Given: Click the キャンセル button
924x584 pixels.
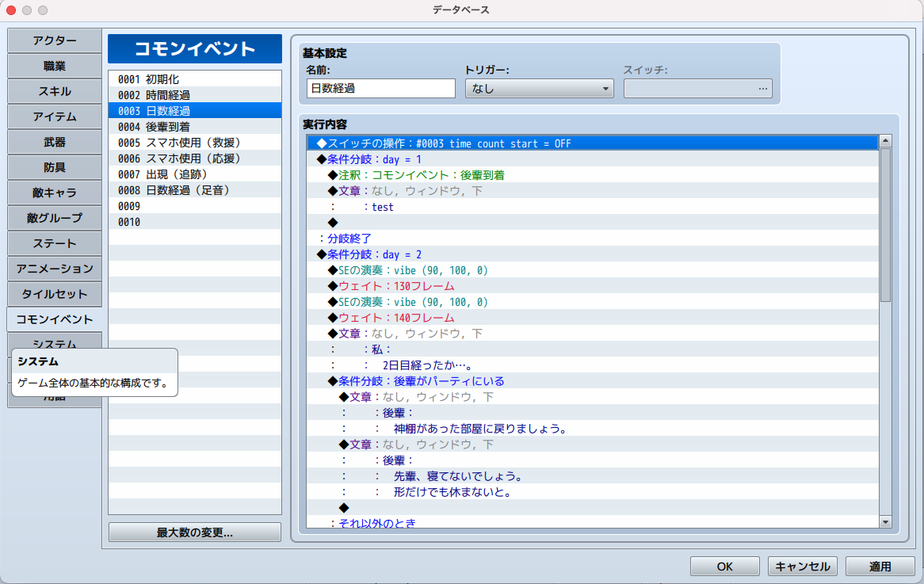Looking at the screenshot, I should (x=803, y=567).
